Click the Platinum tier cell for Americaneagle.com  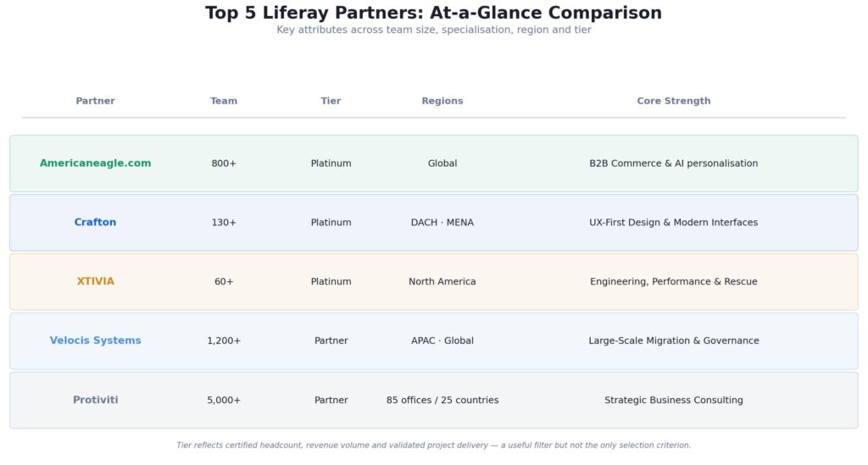pyautogui.click(x=331, y=163)
